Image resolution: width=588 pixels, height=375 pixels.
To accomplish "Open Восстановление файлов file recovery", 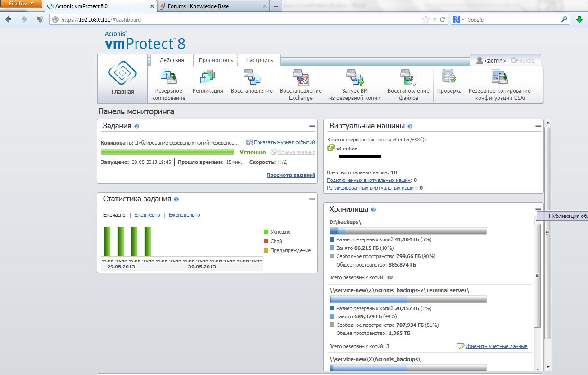I will pyautogui.click(x=408, y=85).
